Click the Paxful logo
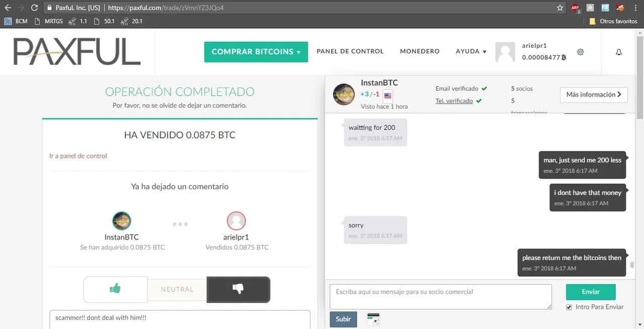Image resolution: width=644 pixels, height=329 pixels. pyautogui.click(x=77, y=51)
